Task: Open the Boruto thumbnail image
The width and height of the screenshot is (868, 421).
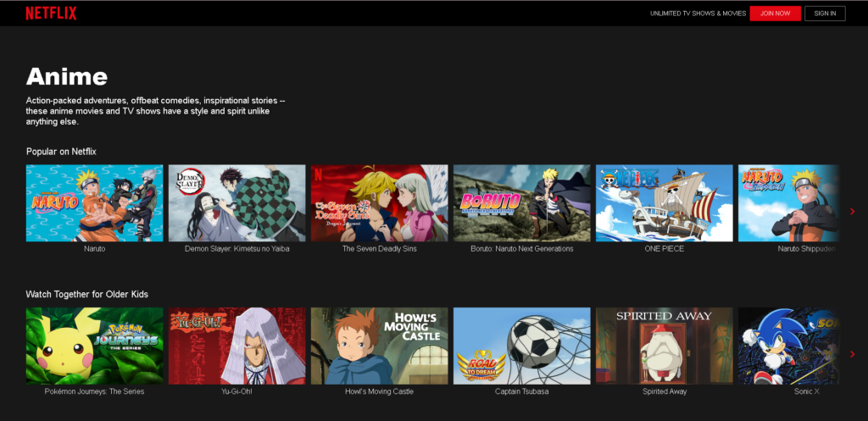Action: click(522, 203)
